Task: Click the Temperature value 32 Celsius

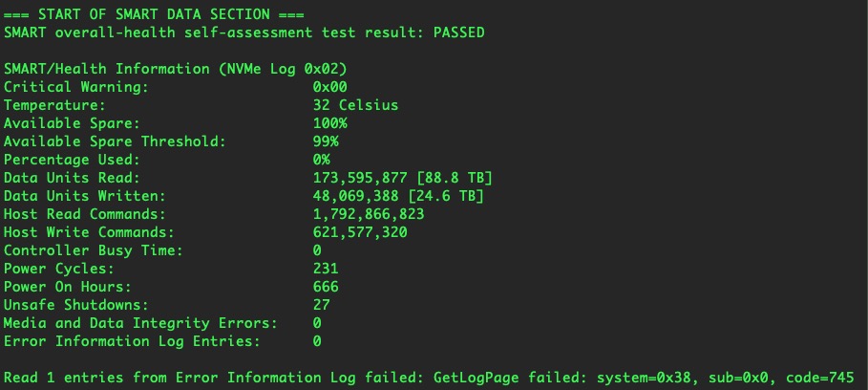Action: point(355,105)
